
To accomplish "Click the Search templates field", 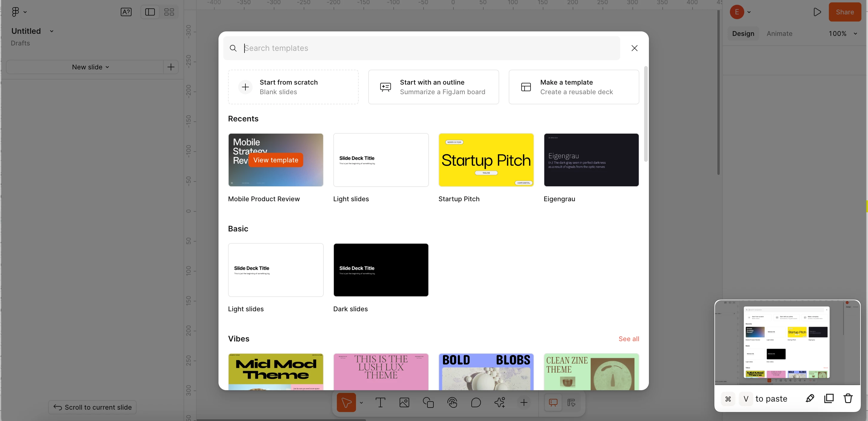I will (428, 48).
